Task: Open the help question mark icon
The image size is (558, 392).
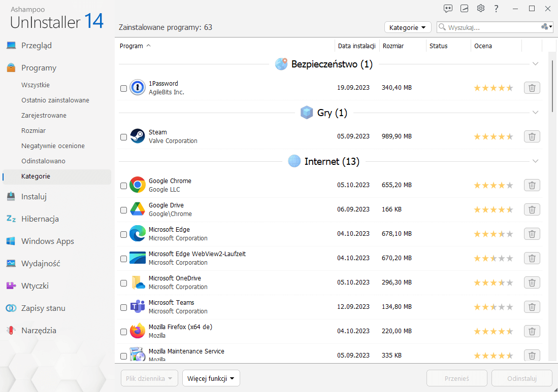Action: click(x=496, y=9)
